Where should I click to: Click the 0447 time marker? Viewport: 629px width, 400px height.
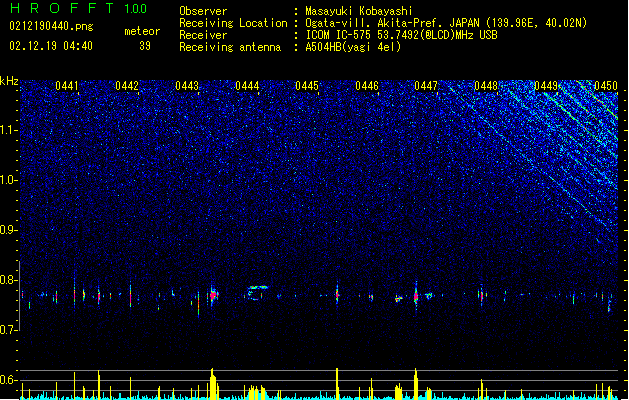point(426,86)
